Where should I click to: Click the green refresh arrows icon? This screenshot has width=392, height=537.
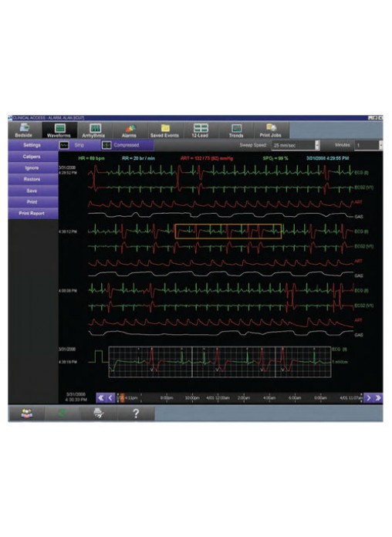62,414
